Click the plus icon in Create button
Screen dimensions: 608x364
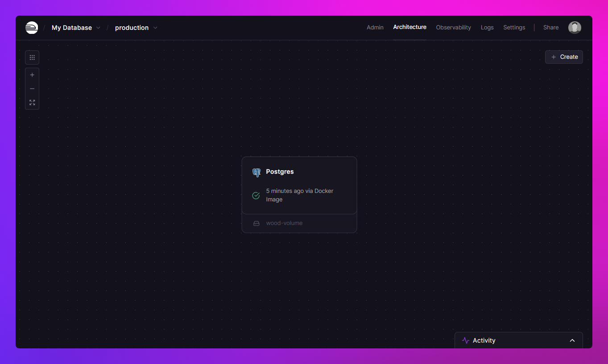click(554, 57)
